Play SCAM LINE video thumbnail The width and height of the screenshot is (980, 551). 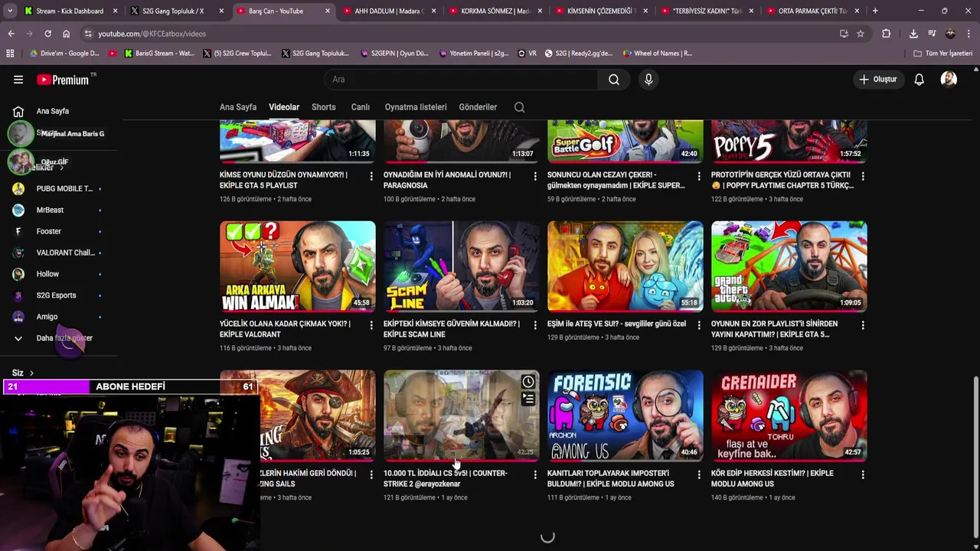462,266
